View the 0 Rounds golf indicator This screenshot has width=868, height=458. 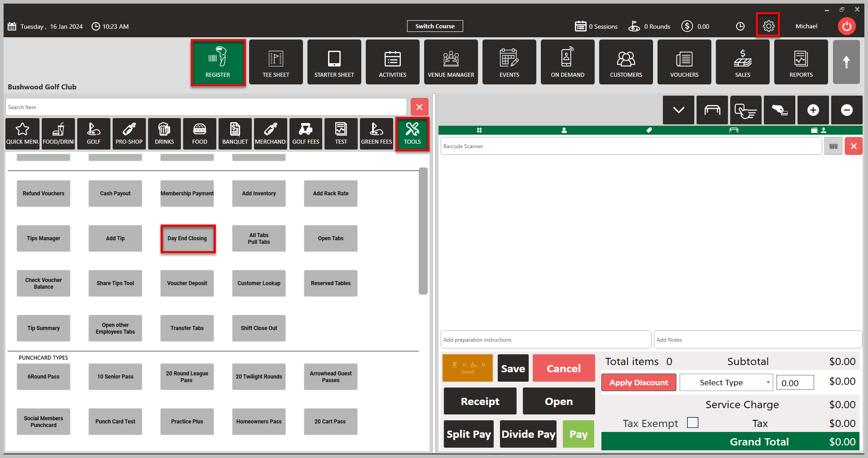coord(649,26)
